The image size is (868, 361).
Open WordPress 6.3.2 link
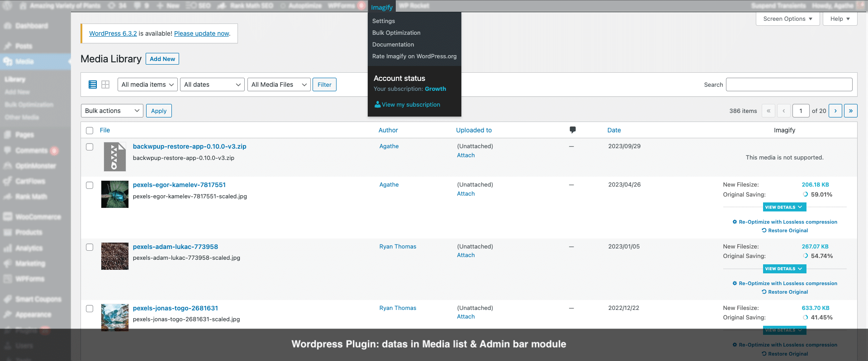click(x=113, y=33)
